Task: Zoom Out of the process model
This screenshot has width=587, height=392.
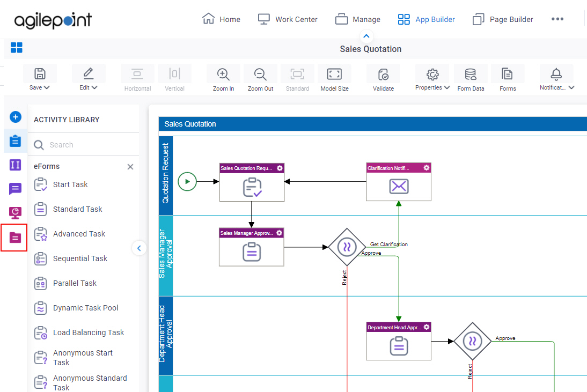Action: pos(260,78)
